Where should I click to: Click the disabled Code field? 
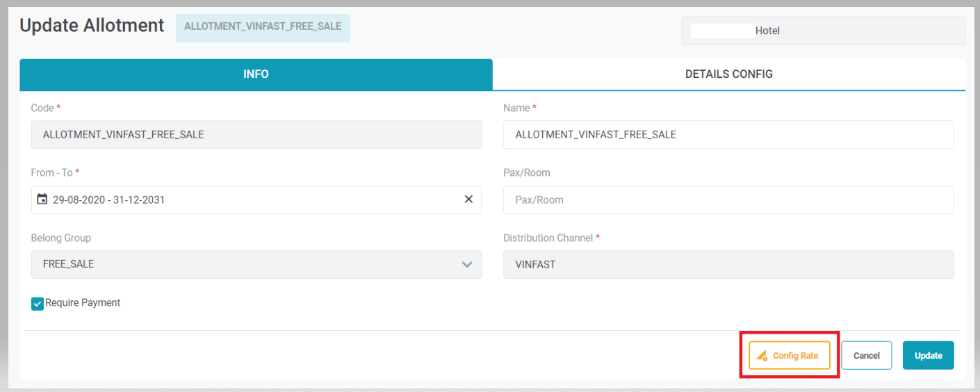point(256,135)
